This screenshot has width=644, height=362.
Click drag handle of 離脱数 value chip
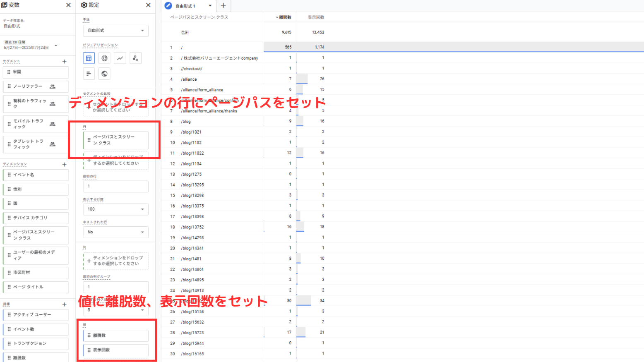(x=89, y=335)
